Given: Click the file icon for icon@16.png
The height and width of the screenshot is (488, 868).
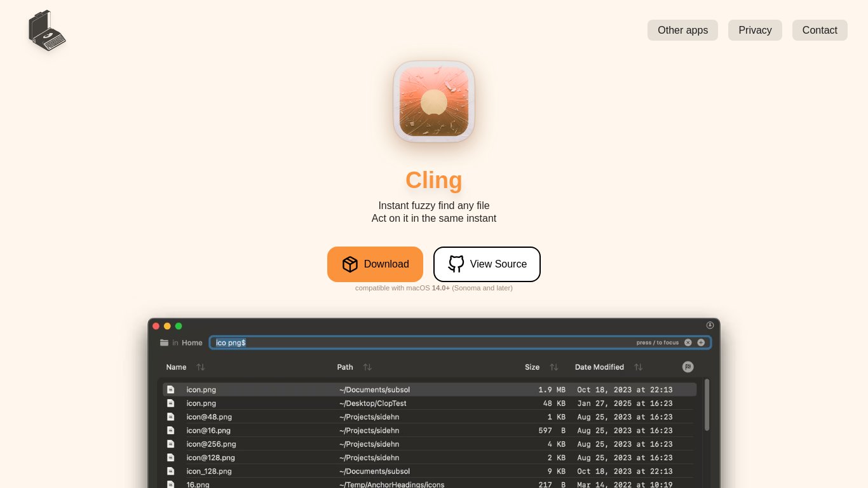Looking at the screenshot, I should pyautogui.click(x=170, y=430).
